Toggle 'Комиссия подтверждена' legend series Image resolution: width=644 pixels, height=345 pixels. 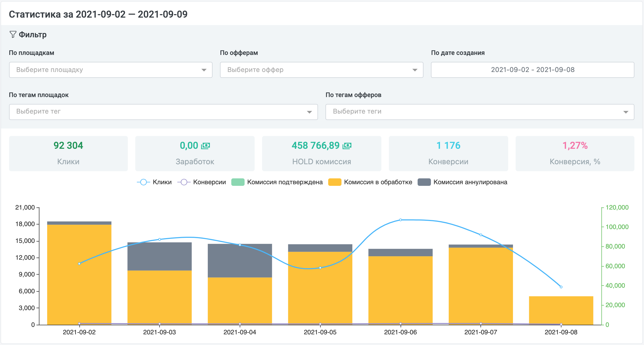coord(277,182)
